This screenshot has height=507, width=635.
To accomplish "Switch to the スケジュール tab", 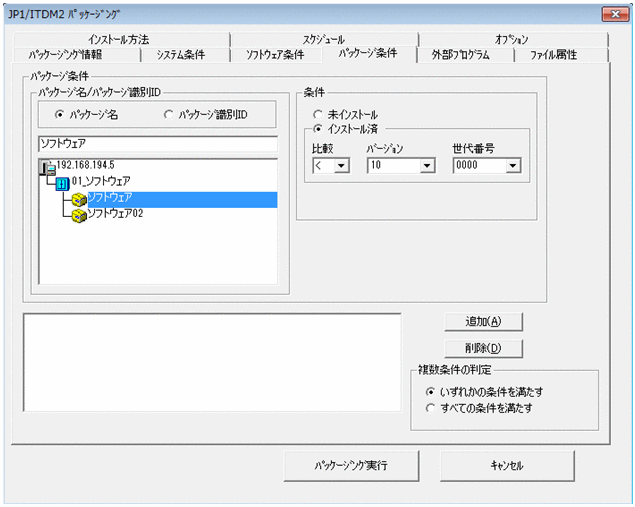I will (x=324, y=39).
